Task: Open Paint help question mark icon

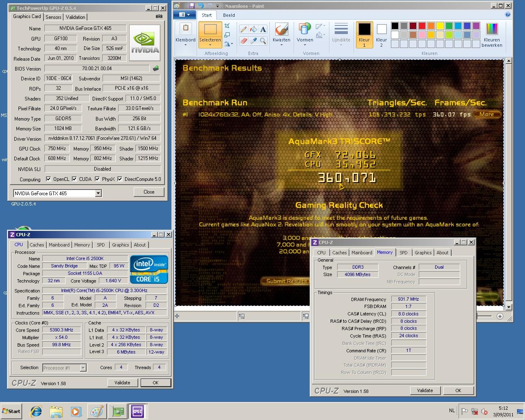Action: click(508, 15)
